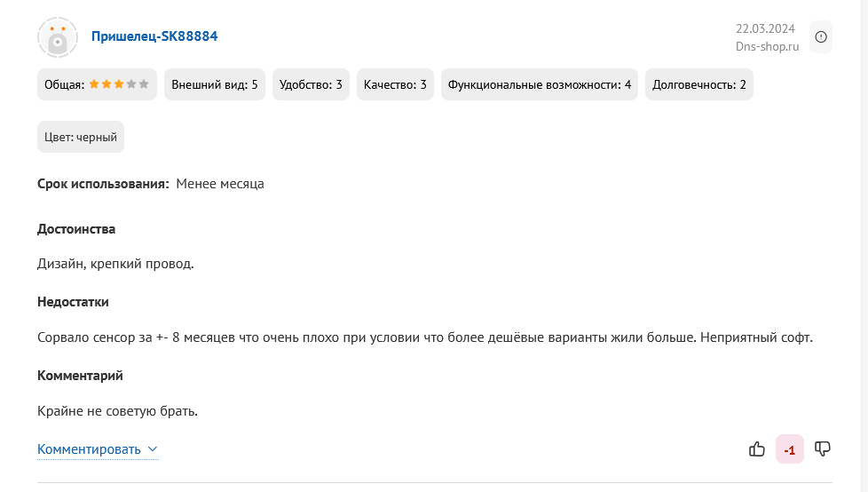The width and height of the screenshot is (868, 492).
Task: Click the 'Долговечность: 2' rating chip
Action: (699, 84)
